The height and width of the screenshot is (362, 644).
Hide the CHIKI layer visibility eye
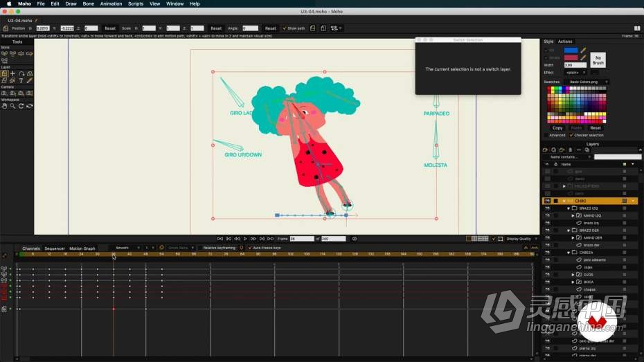point(547,201)
